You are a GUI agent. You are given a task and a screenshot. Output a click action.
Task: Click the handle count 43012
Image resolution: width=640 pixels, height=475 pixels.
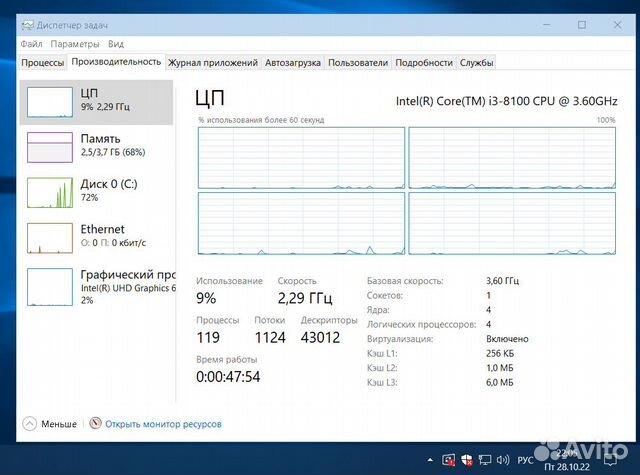click(x=320, y=337)
